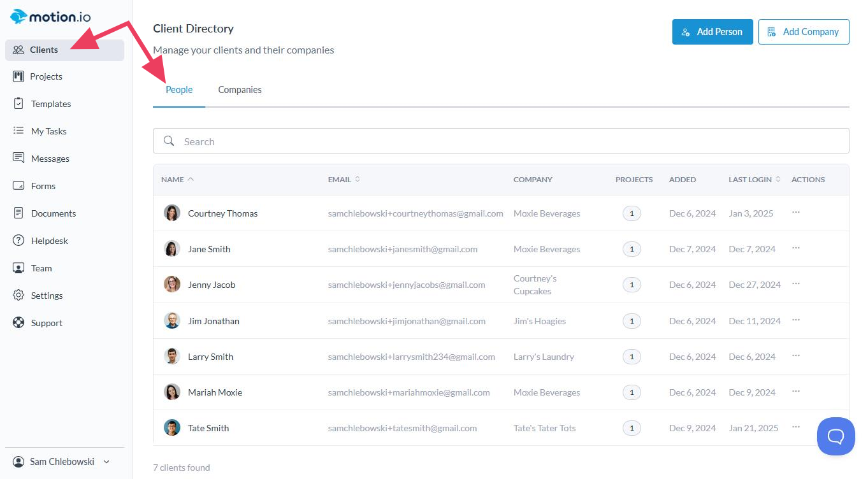Viewport: 868px width, 479px height.
Task: Switch to the Companies tab
Action: tap(240, 90)
